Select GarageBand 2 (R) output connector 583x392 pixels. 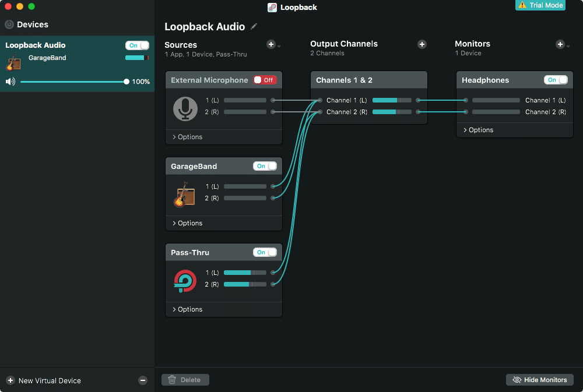tap(273, 198)
